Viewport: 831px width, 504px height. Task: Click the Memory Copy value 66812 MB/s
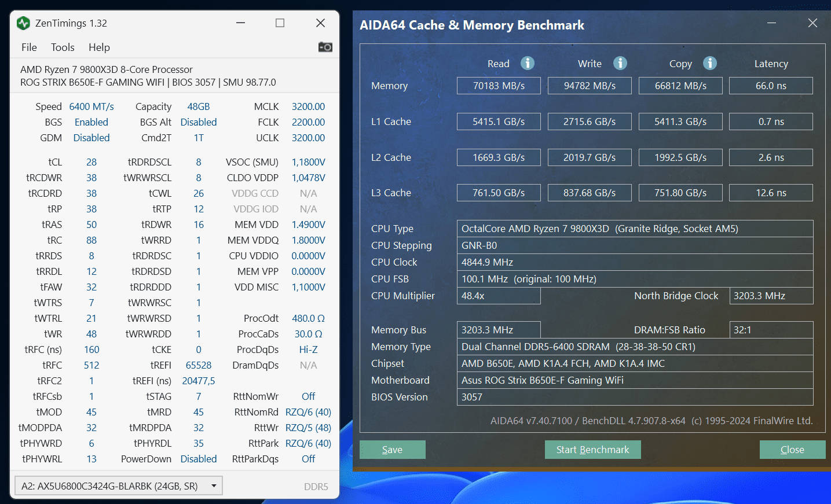pyautogui.click(x=680, y=86)
